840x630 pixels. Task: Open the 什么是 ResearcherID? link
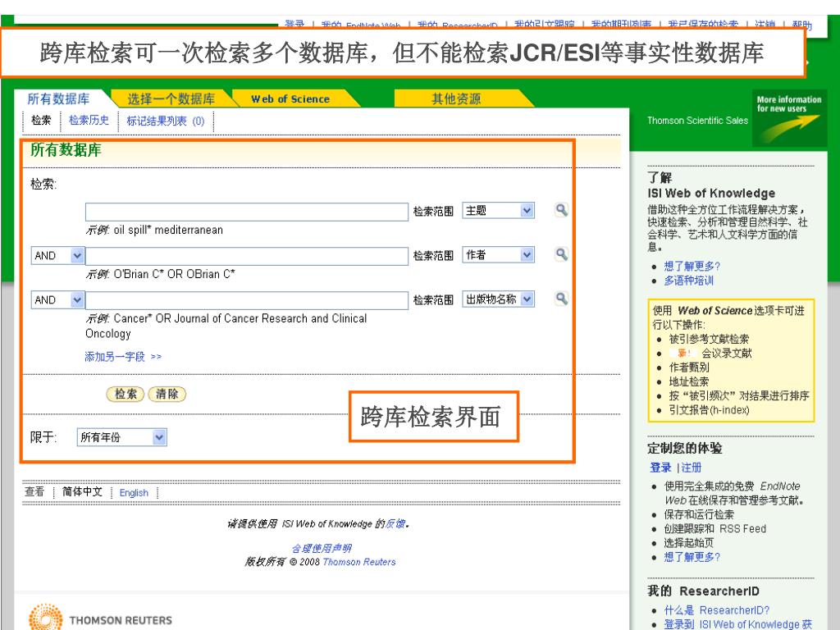(x=717, y=610)
